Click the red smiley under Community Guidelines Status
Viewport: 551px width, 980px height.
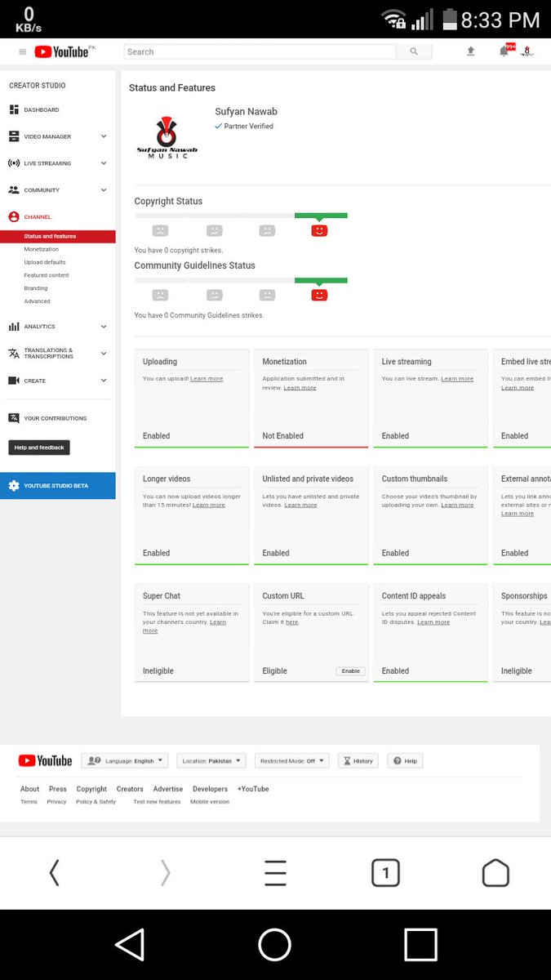[x=319, y=295]
